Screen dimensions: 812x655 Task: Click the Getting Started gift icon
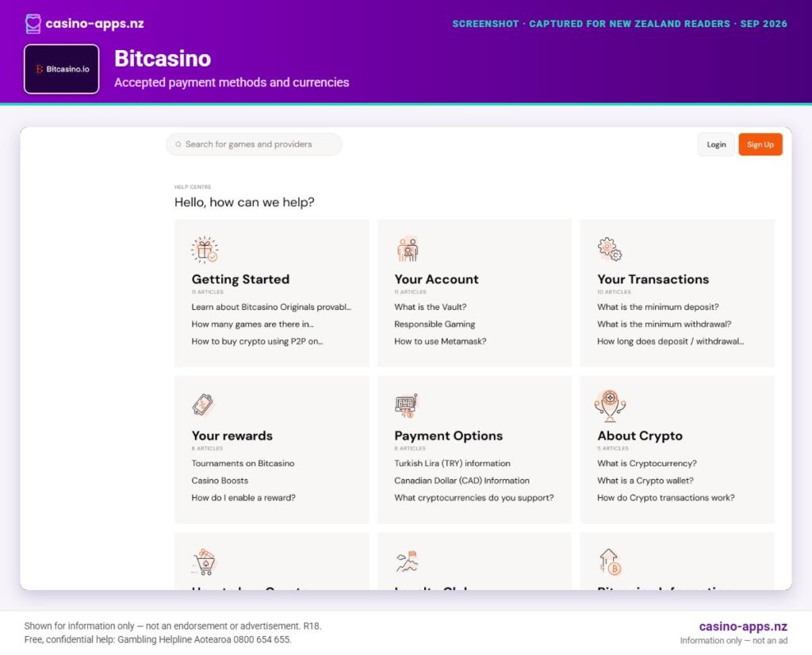205,250
